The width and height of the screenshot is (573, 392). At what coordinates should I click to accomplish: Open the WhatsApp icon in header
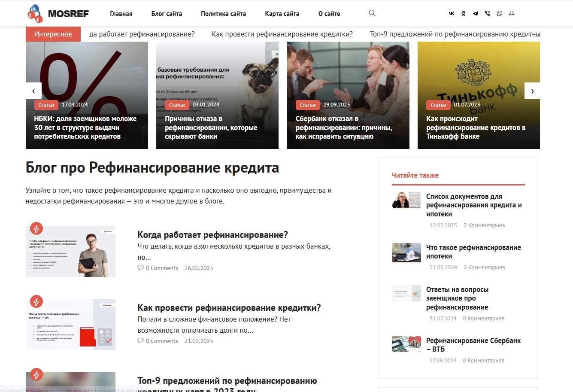point(500,13)
